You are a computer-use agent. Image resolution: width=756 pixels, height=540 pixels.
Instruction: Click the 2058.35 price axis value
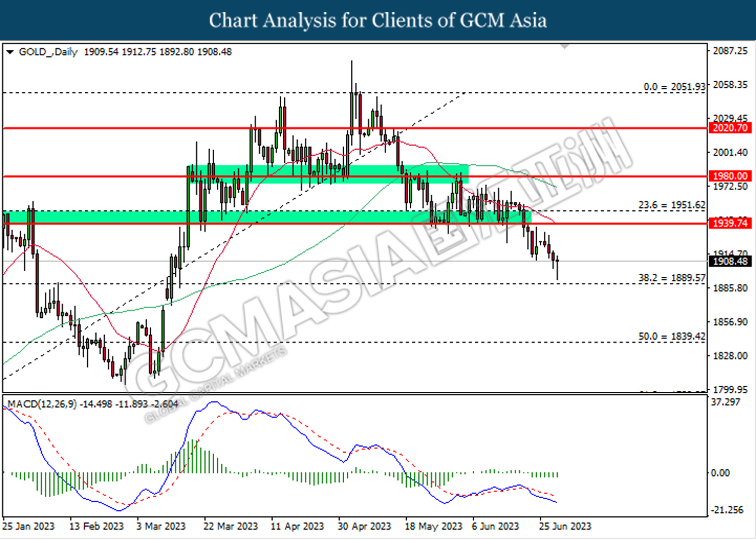pos(730,84)
